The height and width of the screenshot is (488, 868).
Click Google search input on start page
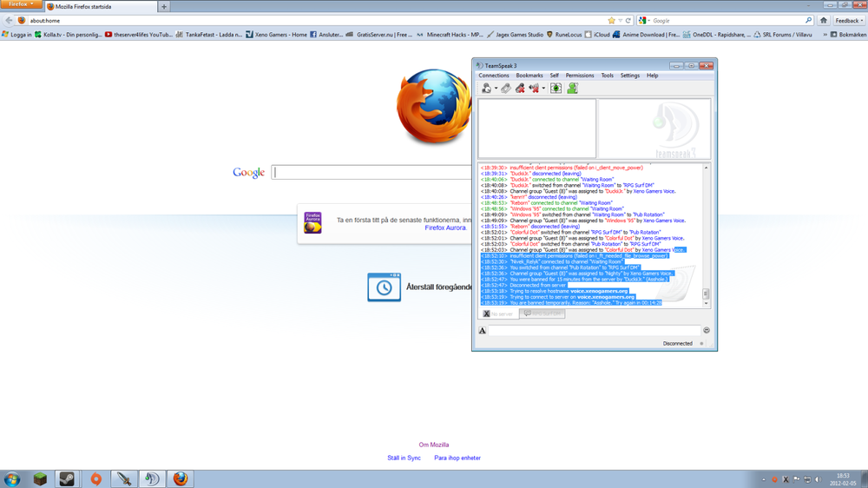372,172
